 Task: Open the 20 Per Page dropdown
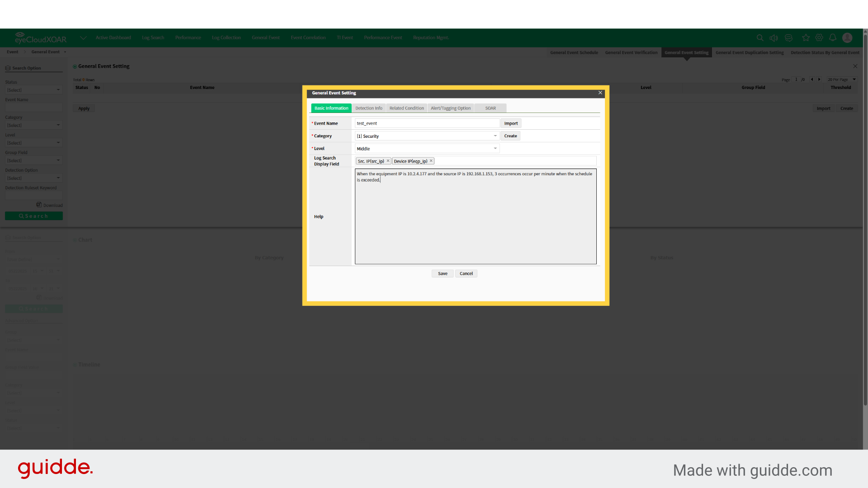pos(841,79)
